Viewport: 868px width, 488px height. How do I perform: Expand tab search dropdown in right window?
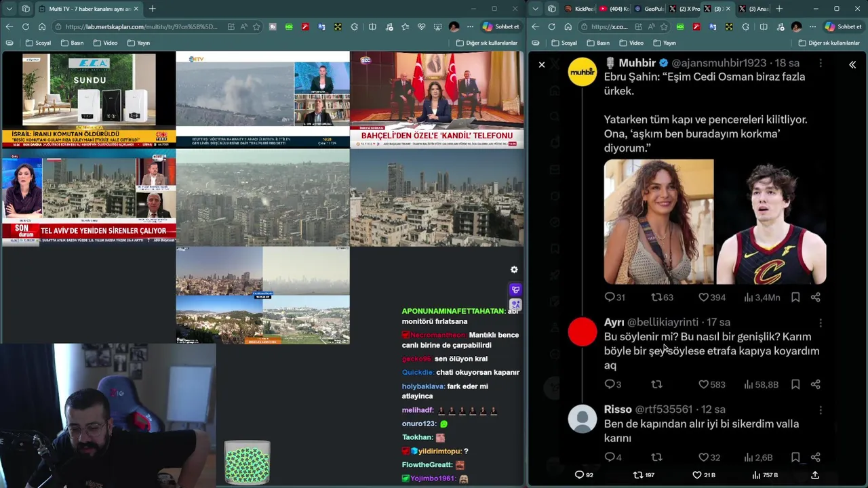[x=536, y=9]
